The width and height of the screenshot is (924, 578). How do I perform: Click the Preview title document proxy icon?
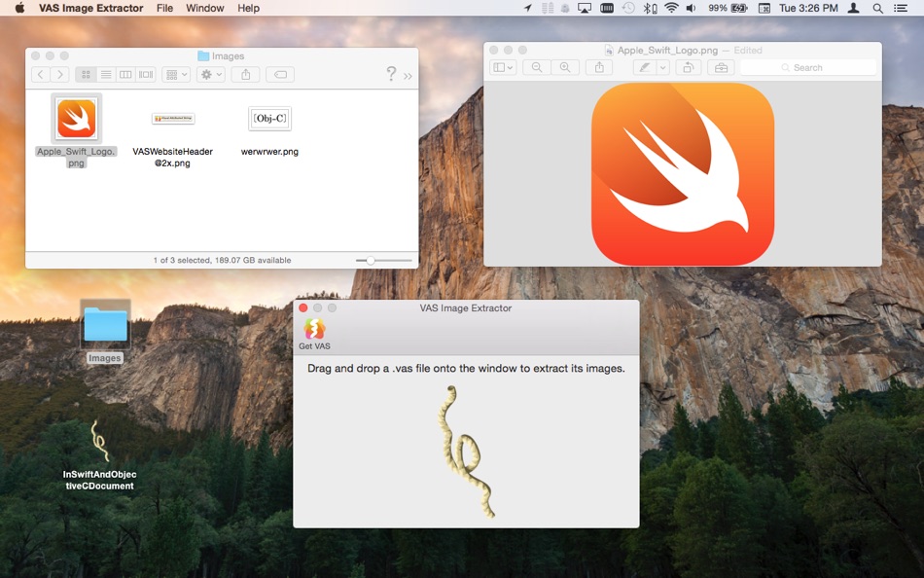tap(609, 51)
